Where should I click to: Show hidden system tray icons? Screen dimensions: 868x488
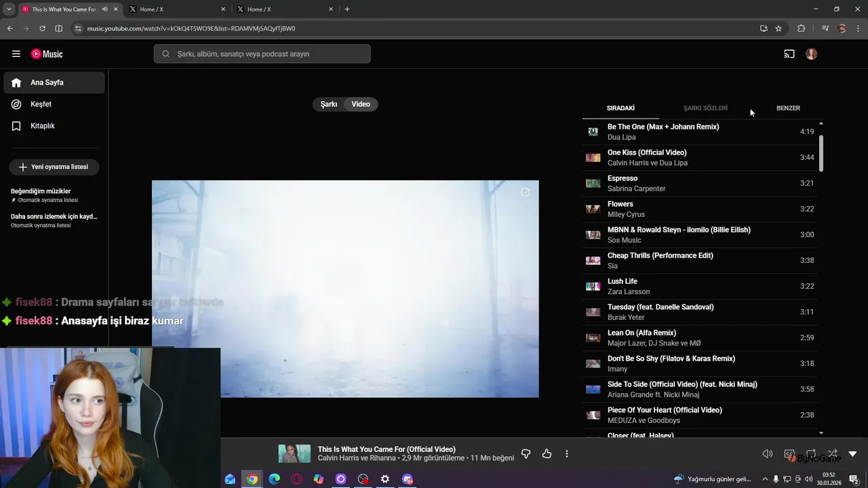tap(766, 479)
